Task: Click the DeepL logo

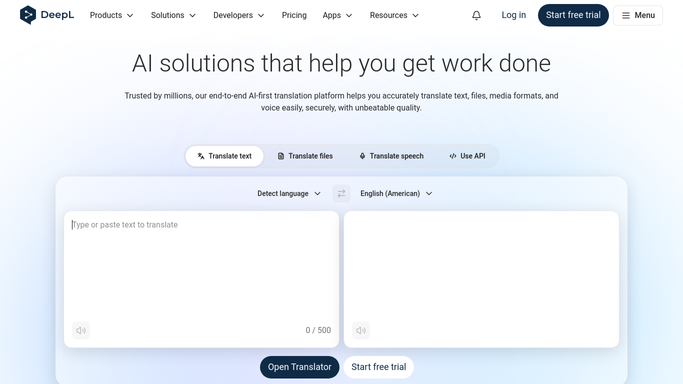Action: coord(47,15)
